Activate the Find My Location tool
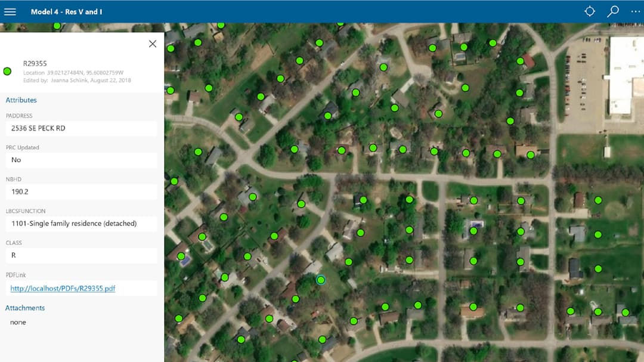This screenshot has height=362, width=644. [589, 11]
